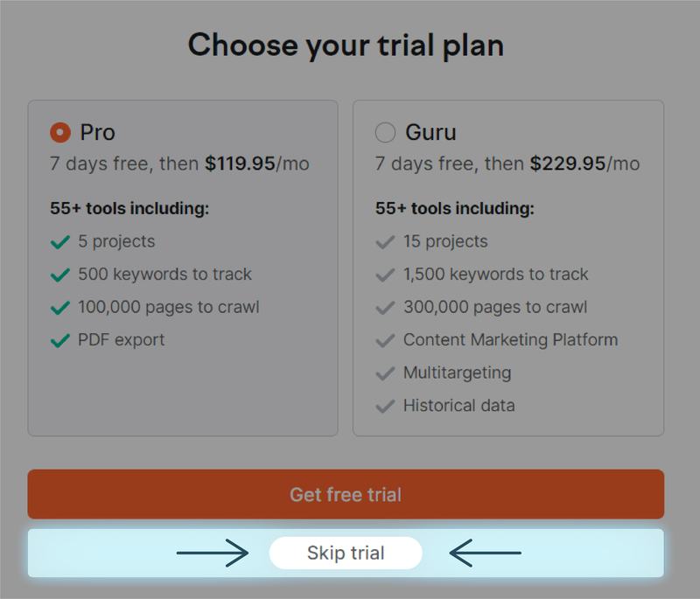Click the checkmark next to Multitargeting

coord(385,373)
